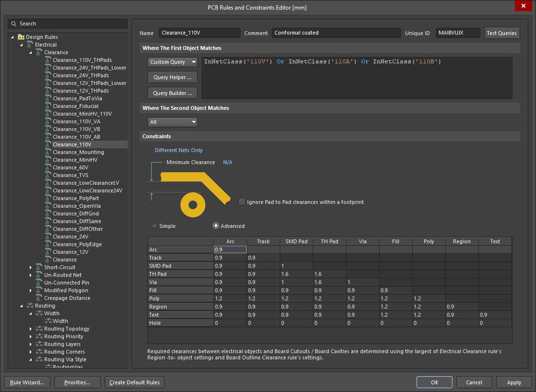This screenshot has width=536, height=392.
Task: Click the Routing category icon
Action: [x=30, y=306]
